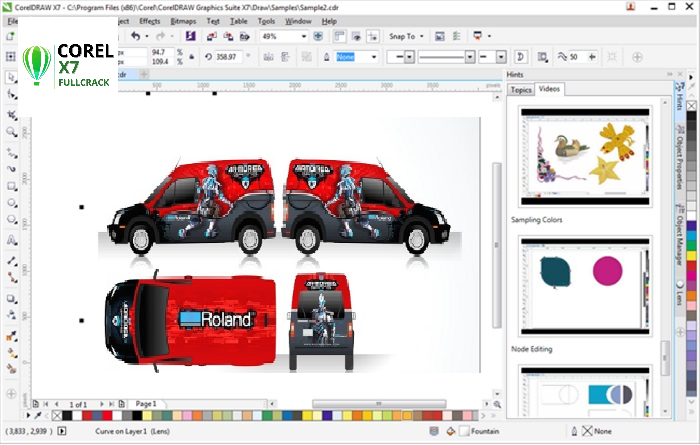Switch to the Videos tab in Hints
This screenshot has width=700, height=445.
click(549, 89)
